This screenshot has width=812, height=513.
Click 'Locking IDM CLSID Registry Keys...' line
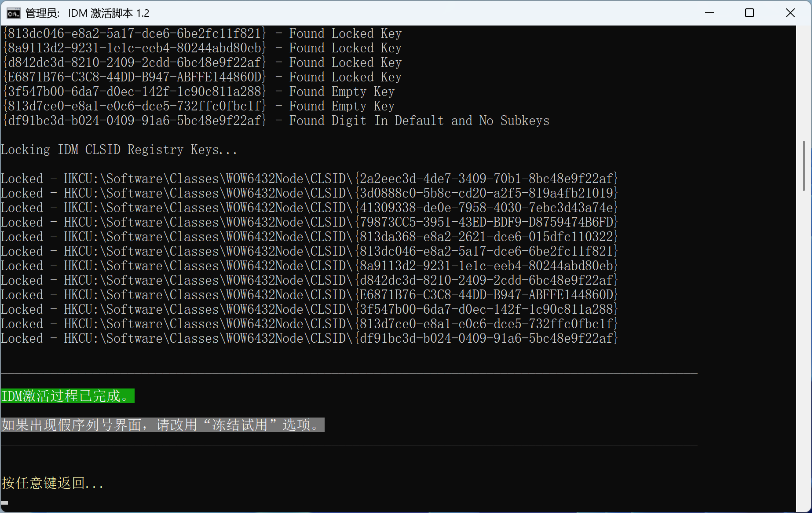(119, 150)
